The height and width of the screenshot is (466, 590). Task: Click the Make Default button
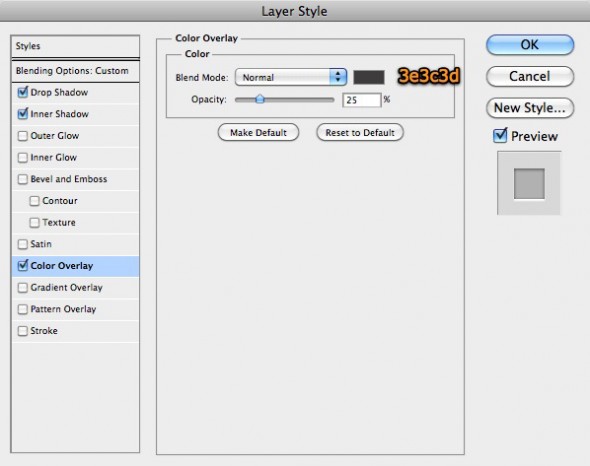coord(259,132)
